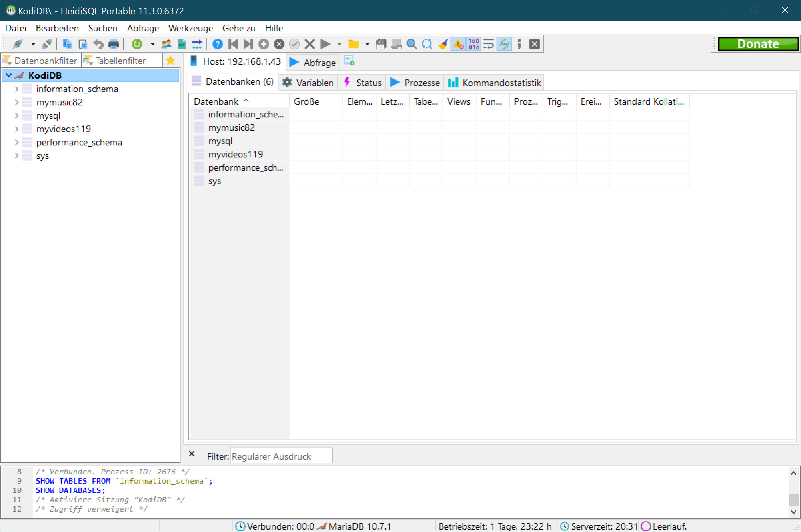The width and height of the screenshot is (801, 532).
Task: Click the green Donate button
Action: [758, 44]
